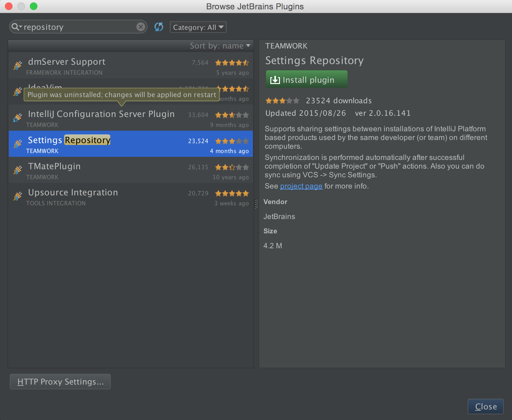Click the 33,604 download count
Viewport: 512px width, 420px height.
(198, 115)
